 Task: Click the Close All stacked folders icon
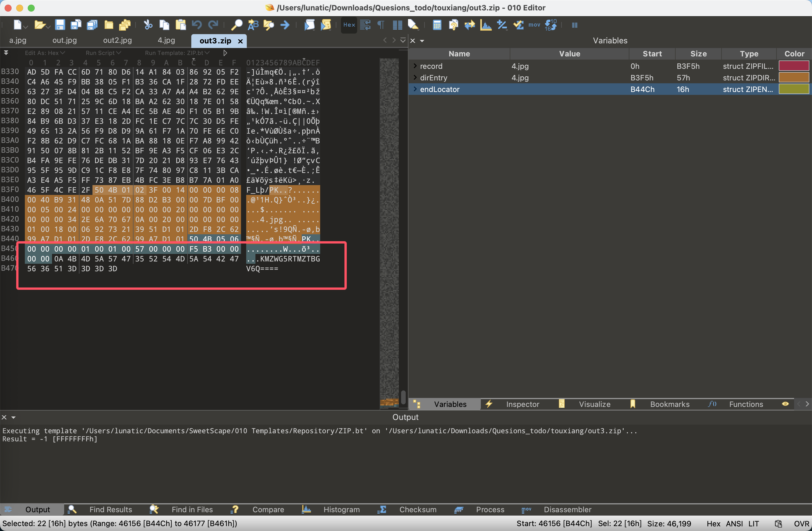[125, 25]
